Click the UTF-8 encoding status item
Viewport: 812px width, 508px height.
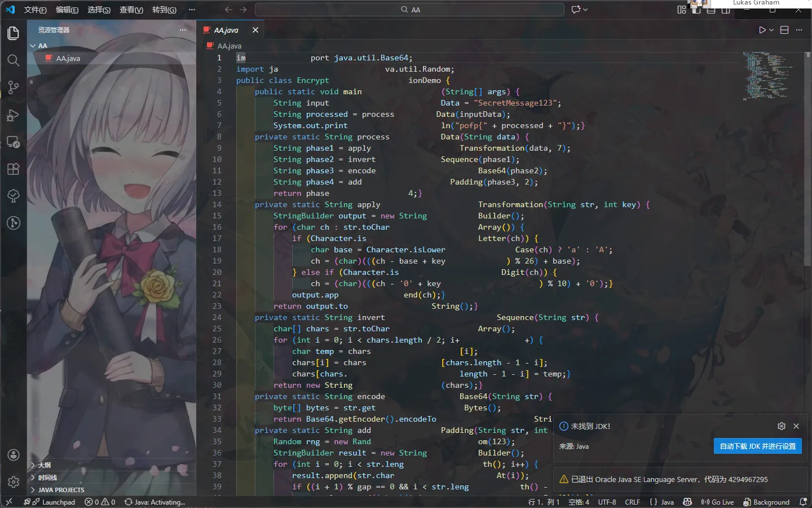pyautogui.click(x=607, y=502)
